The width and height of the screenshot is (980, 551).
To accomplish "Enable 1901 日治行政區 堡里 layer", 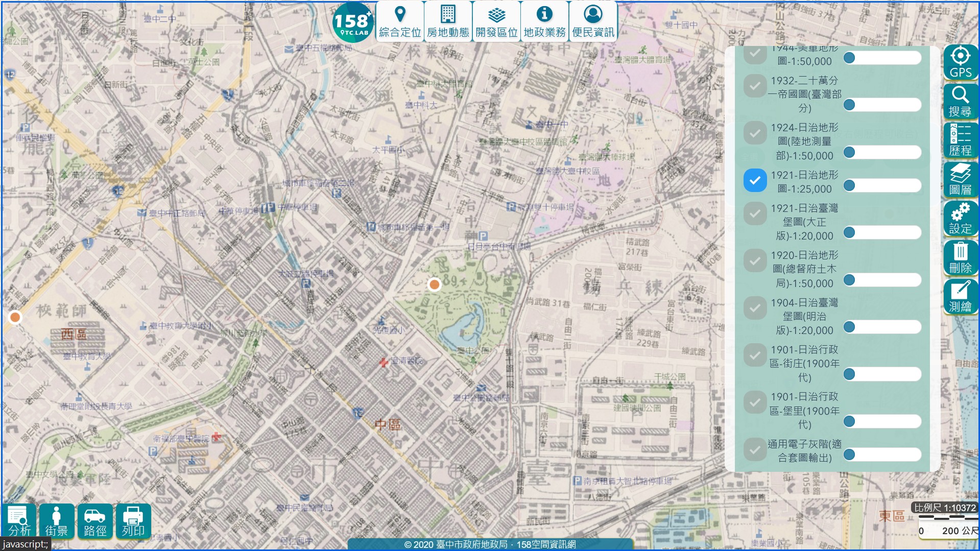I will (x=755, y=402).
